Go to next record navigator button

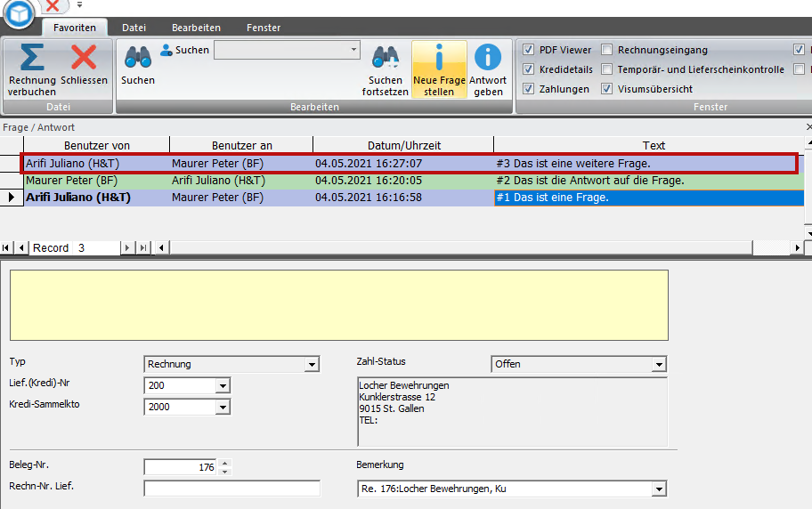coord(126,248)
